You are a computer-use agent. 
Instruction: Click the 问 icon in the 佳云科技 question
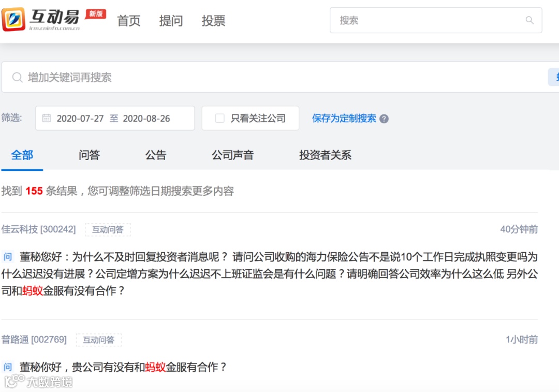[x=8, y=257]
